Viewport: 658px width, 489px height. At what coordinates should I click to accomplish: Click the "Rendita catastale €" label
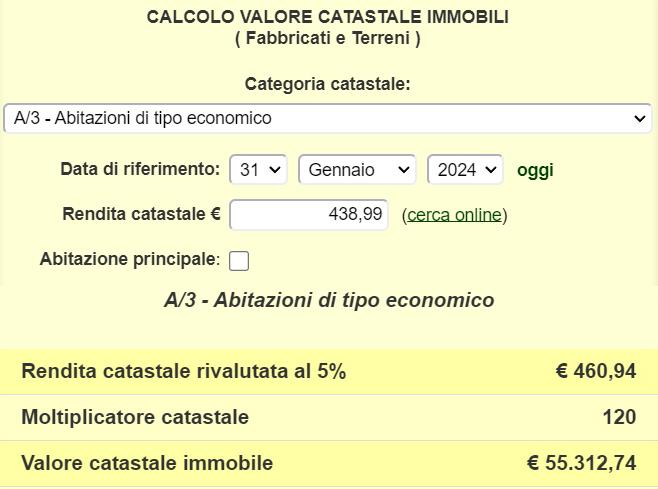pyautogui.click(x=141, y=214)
